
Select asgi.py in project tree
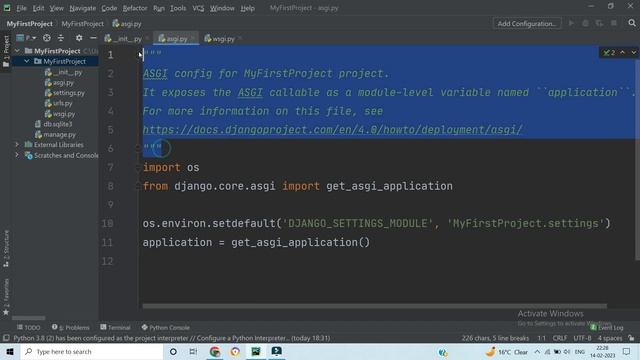point(59,82)
